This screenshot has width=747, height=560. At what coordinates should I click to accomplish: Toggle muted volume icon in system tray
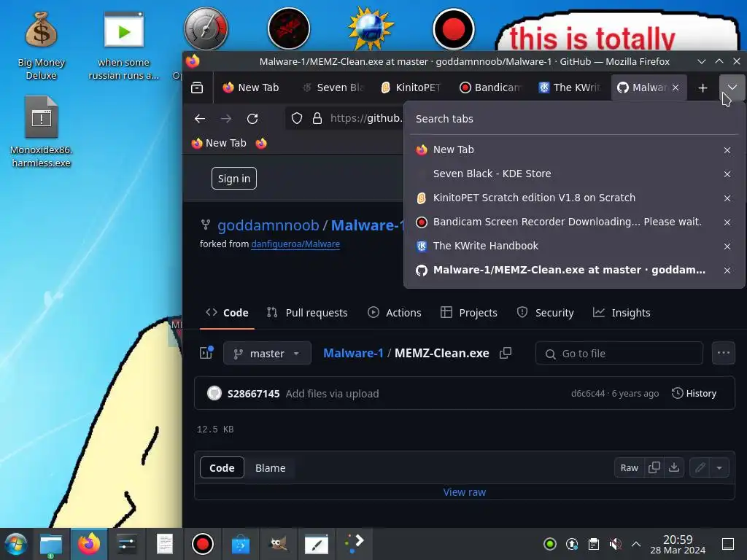pyautogui.click(x=615, y=544)
